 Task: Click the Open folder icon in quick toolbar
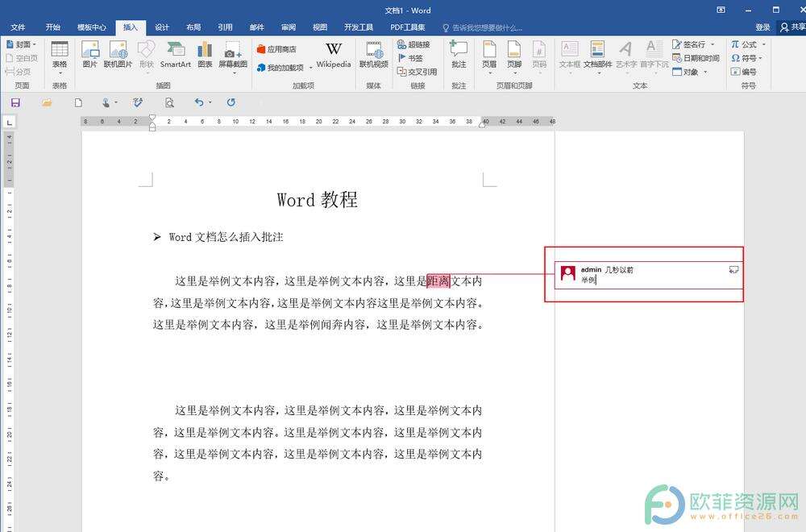coord(47,103)
